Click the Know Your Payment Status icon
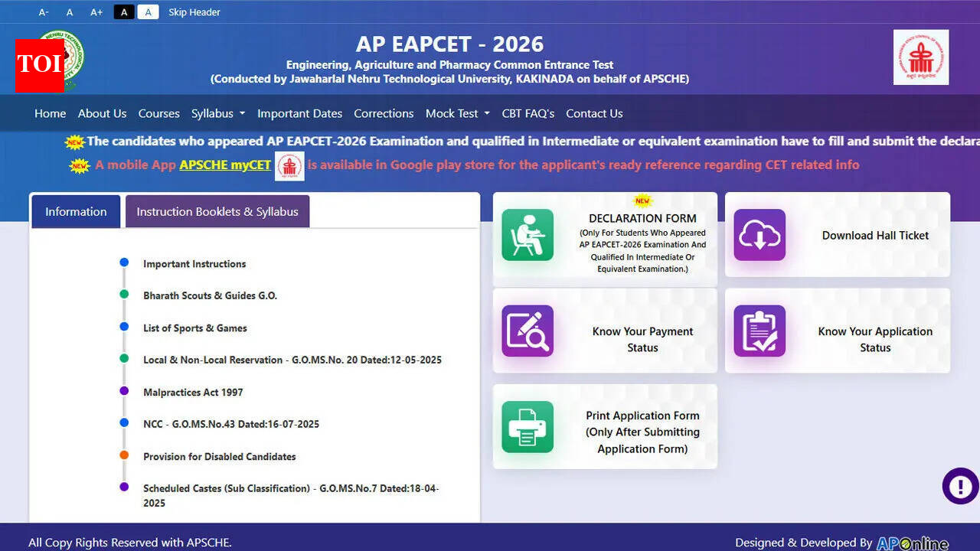The height and width of the screenshot is (551, 980). coord(528,331)
